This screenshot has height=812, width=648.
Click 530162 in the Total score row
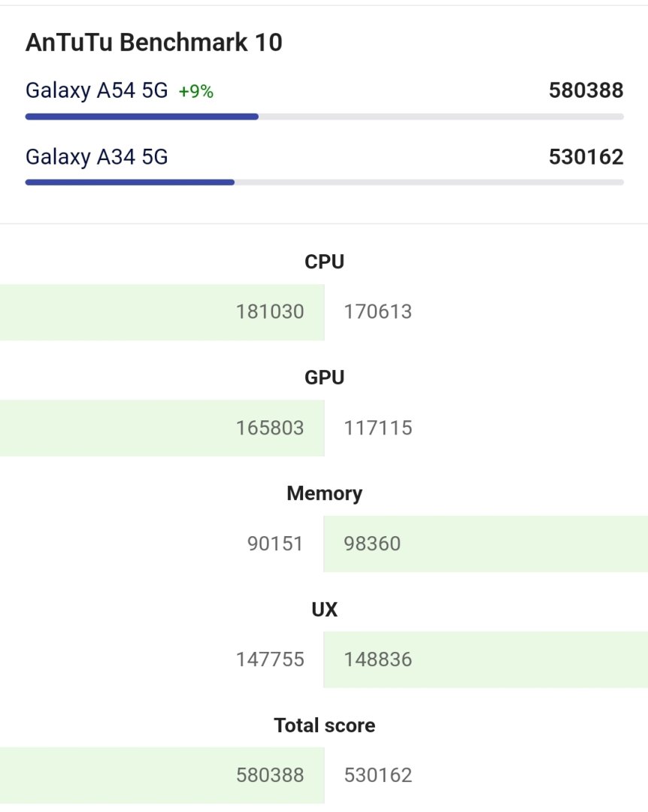tap(378, 775)
